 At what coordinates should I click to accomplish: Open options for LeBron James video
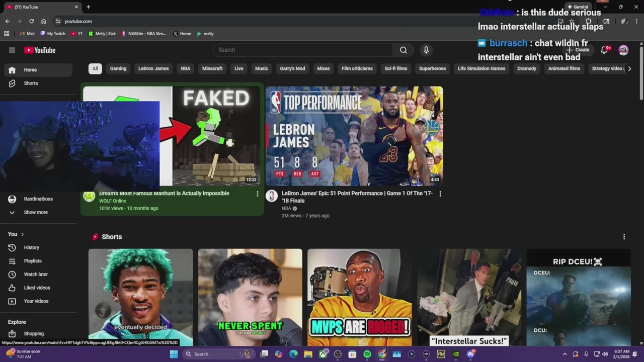coord(440,194)
